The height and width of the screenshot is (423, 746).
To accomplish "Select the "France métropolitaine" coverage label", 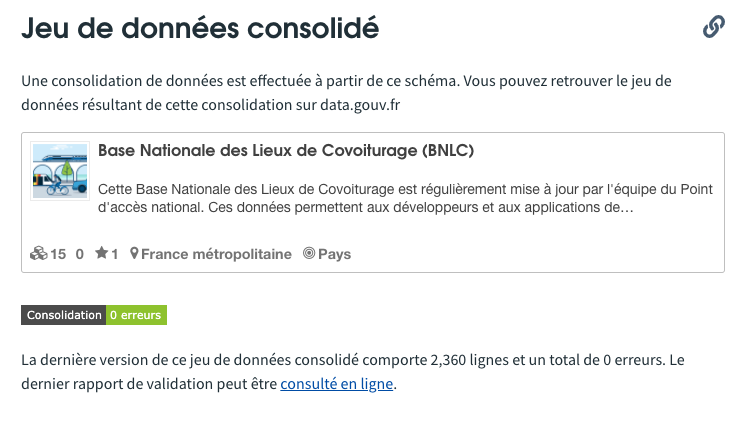I will point(216,254).
